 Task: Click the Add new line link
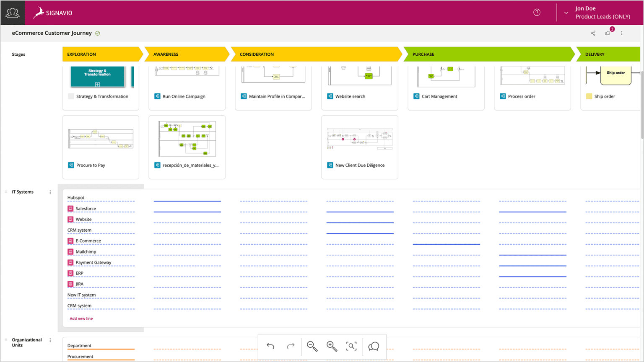click(81, 318)
